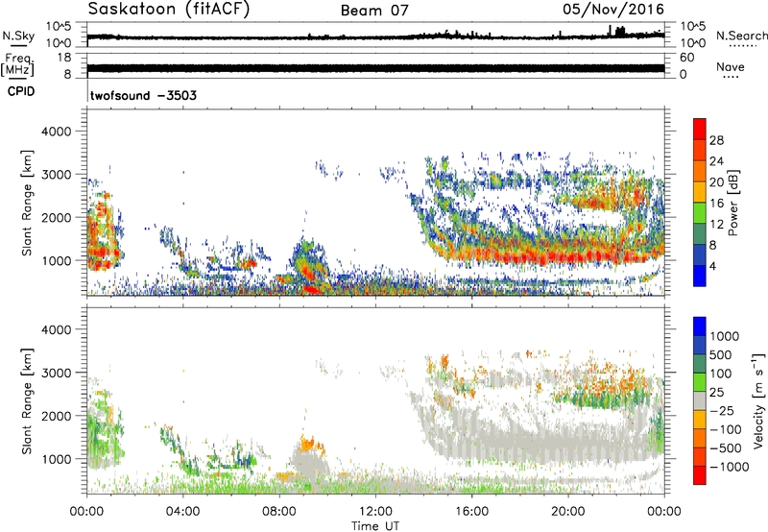The height and width of the screenshot is (532, 768).
Task: Click the '16:00' time axis label
Action: tap(471, 512)
